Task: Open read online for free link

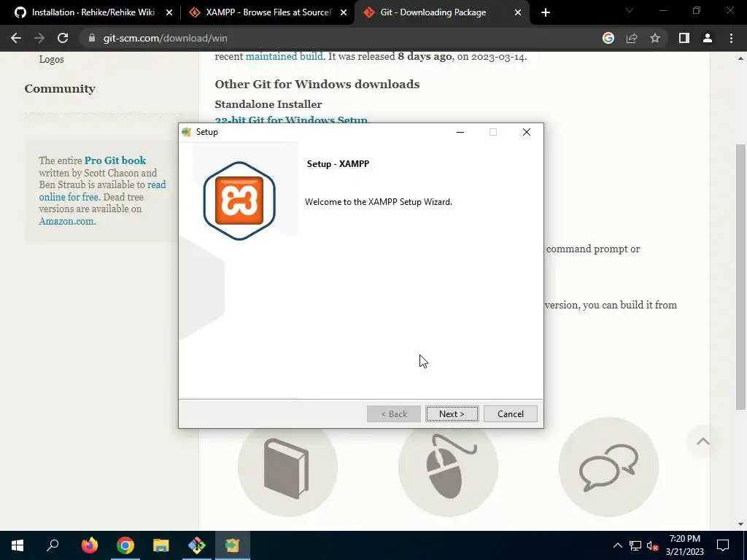Action: click(x=102, y=190)
